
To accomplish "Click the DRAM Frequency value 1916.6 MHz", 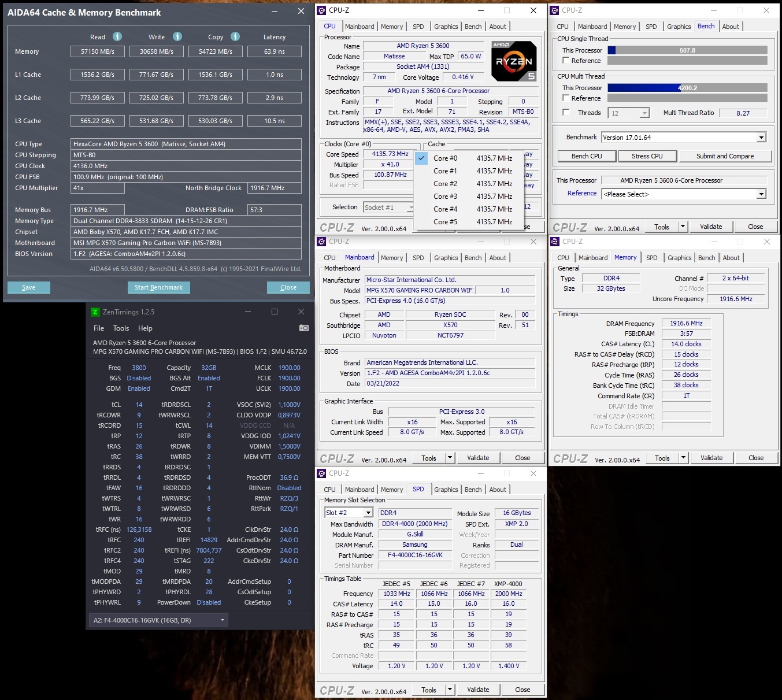I will coord(686,323).
